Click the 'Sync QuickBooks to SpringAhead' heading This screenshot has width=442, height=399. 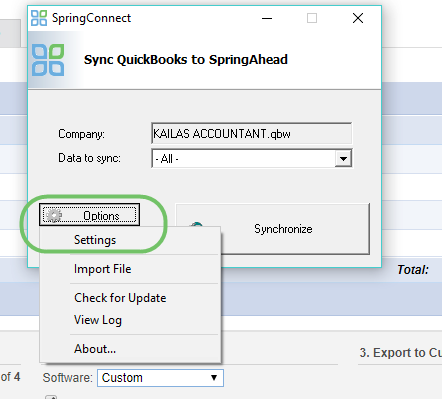186,60
